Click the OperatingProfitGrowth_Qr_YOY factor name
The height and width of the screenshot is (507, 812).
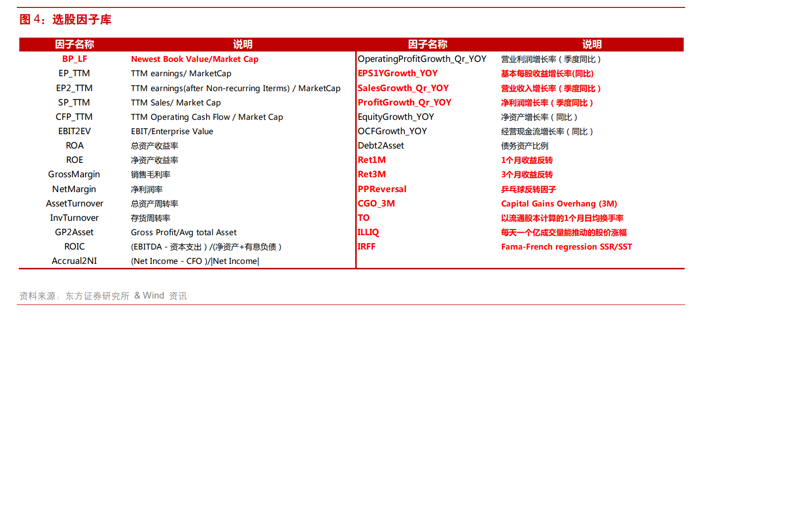point(422,59)
